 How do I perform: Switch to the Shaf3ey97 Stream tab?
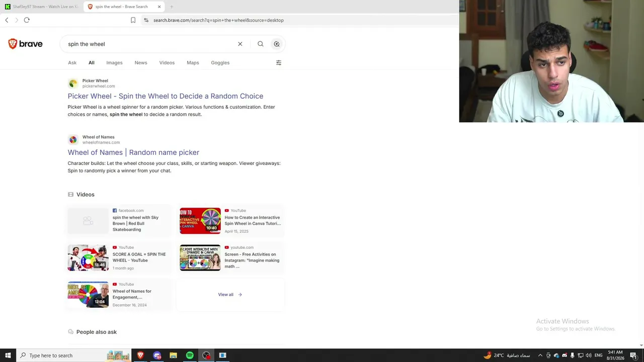pos(41,7)
